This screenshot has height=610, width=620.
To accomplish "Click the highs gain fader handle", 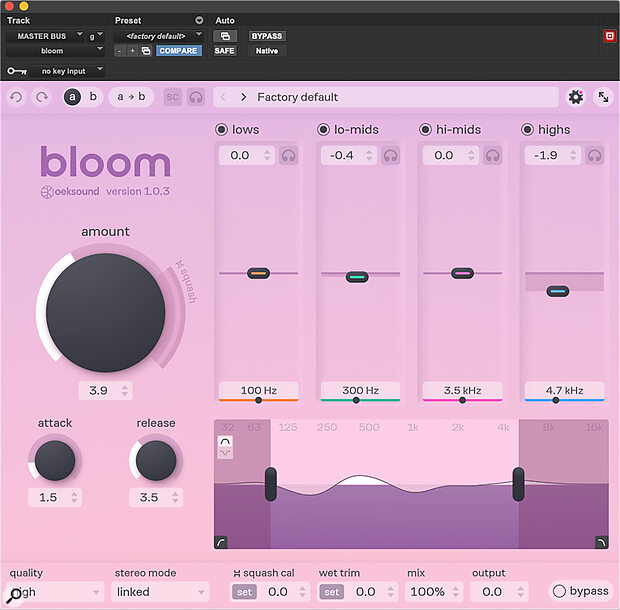I will pos(558,291).
